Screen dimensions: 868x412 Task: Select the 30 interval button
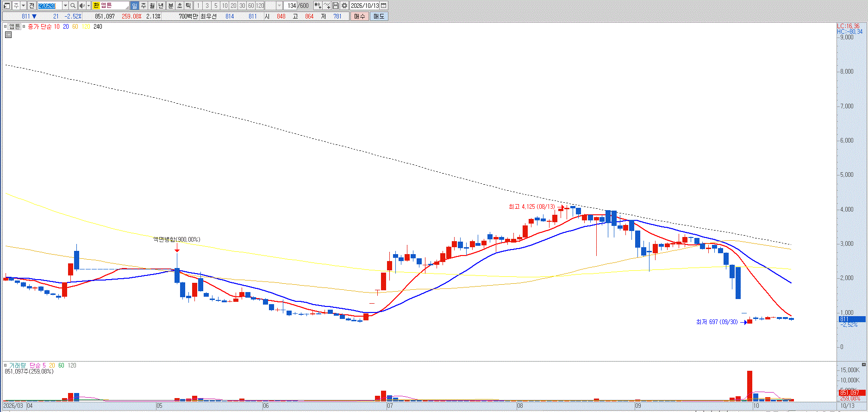click(x=242, y=6)
